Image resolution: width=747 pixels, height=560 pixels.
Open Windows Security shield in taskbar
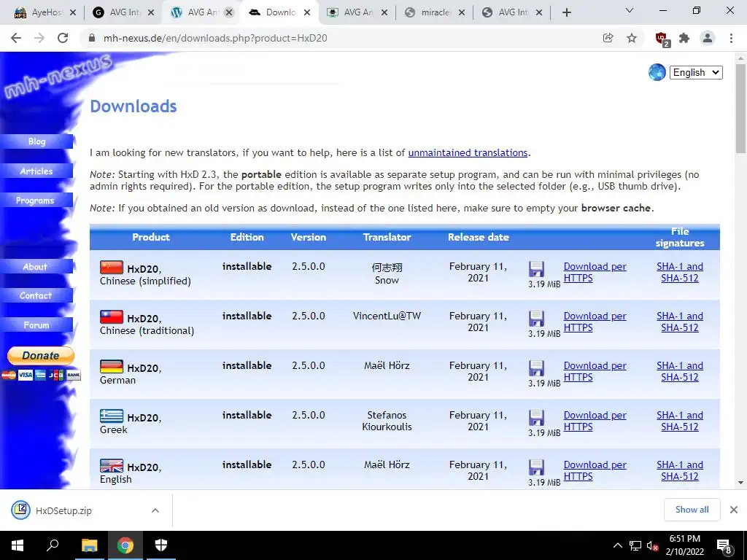pyautogui.click(x=161, y=545)
